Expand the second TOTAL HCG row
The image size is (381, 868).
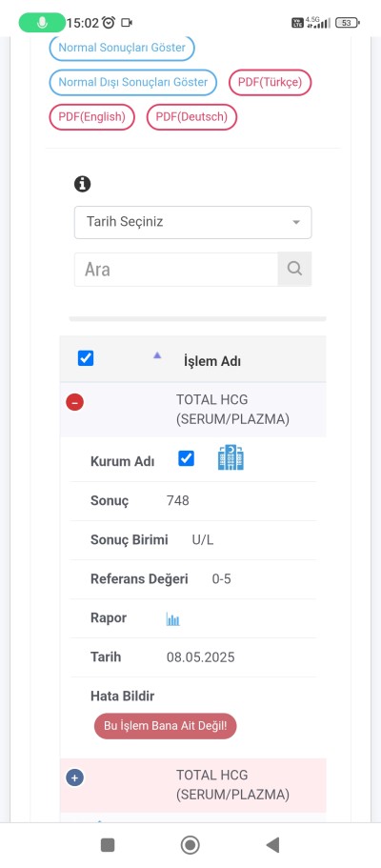74,777
